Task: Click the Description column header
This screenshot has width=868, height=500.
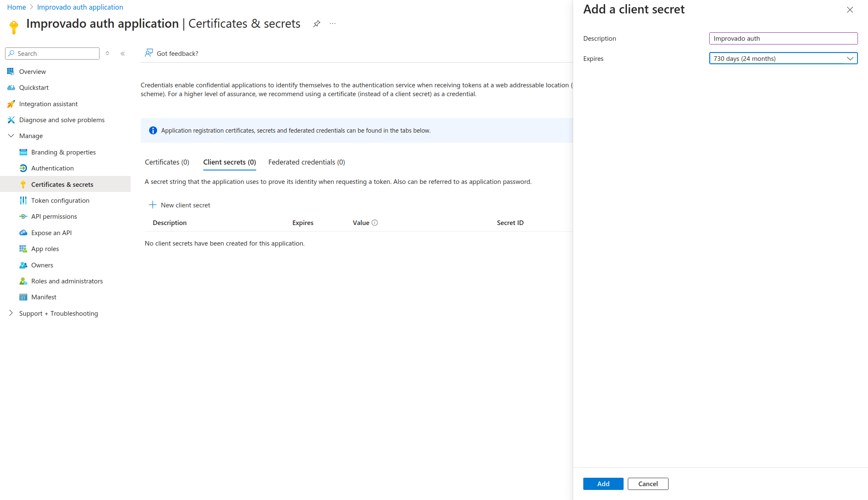Action: pyautogui.click(x=170, y=223)
